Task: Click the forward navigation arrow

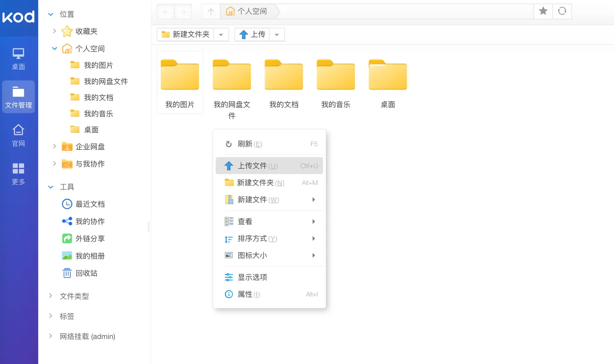Action: pyautogui.click(x=183, y=12)
